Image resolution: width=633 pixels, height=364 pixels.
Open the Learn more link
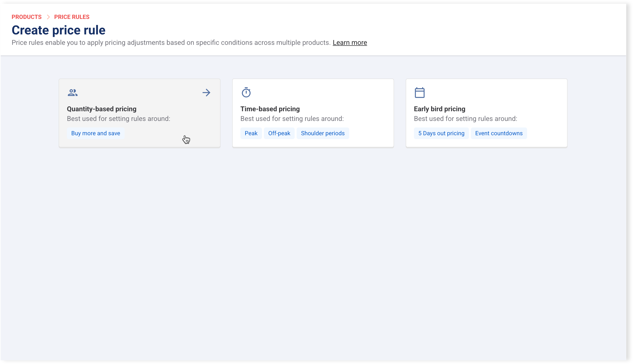pos(349,43)
